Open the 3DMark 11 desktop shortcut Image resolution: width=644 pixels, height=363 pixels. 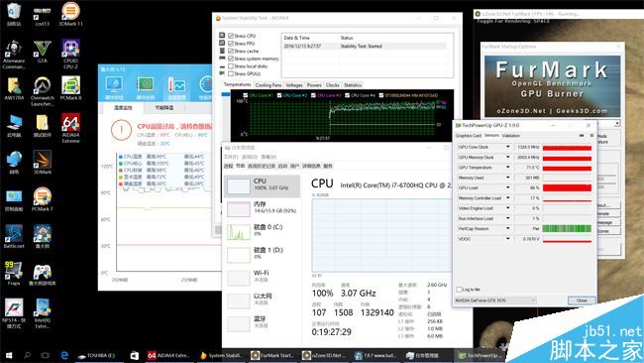(x=70, y=14)
